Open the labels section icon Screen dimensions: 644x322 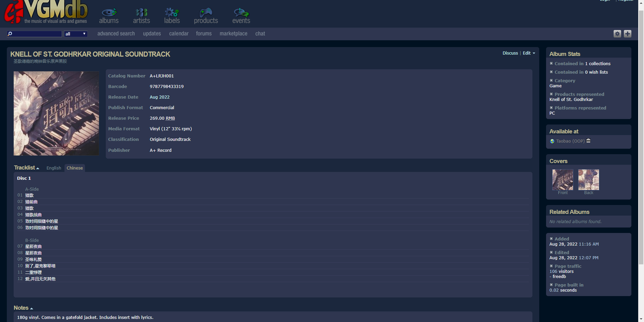click(172, 16)
